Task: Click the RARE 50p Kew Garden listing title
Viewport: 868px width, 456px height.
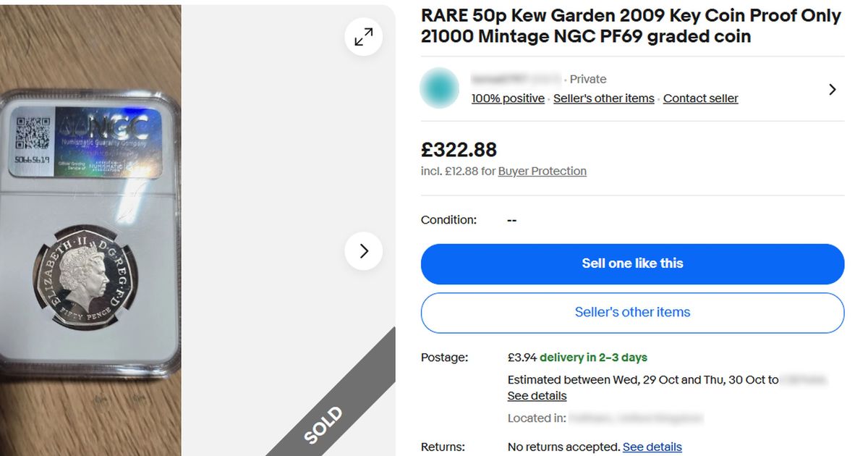Action: tap(630, 26)
